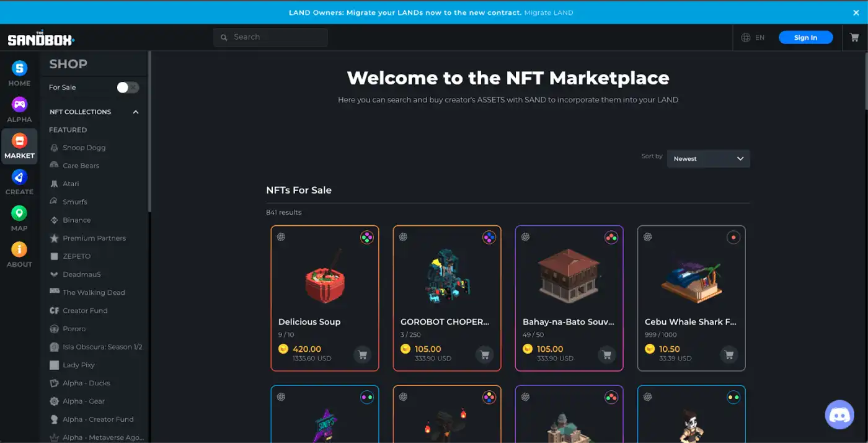Image resolution: width=868 pixels, height=443 pixels.
Task: Select Deadmau5 collection
Action: click(x=81, y=274)
